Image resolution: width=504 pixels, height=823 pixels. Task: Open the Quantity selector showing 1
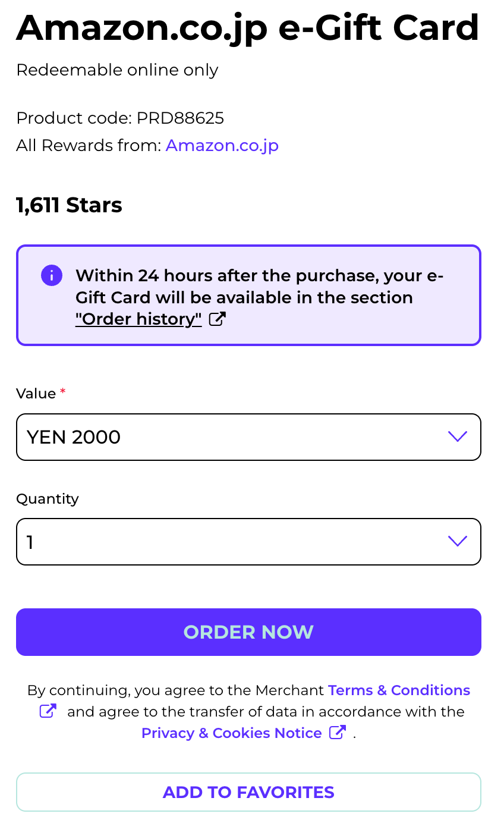[x=248, y=542]
